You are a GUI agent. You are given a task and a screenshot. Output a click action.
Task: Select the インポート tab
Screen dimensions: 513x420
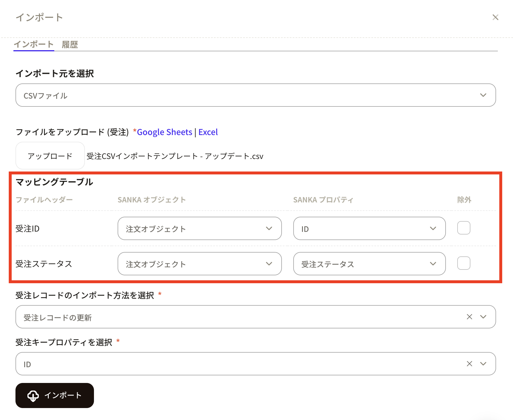[34, 44]
